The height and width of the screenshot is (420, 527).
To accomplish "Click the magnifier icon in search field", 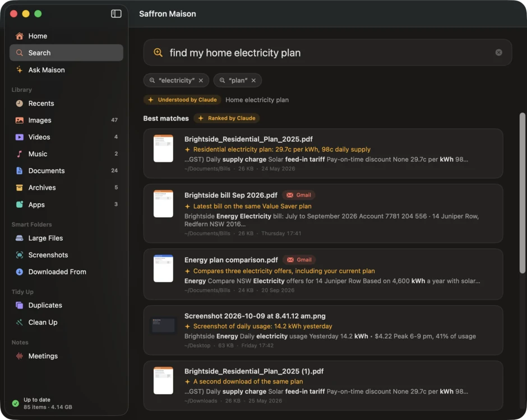I will (158, 53).
